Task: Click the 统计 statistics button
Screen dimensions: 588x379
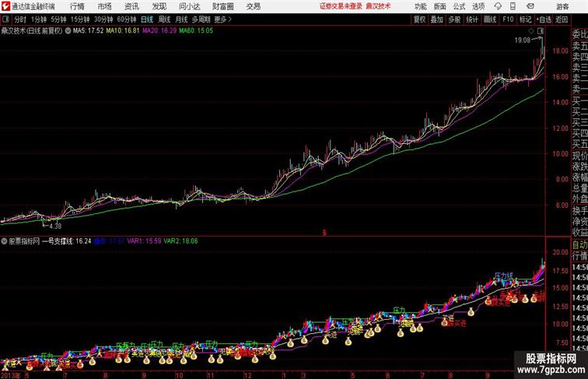Action: (x=472, y=19)
